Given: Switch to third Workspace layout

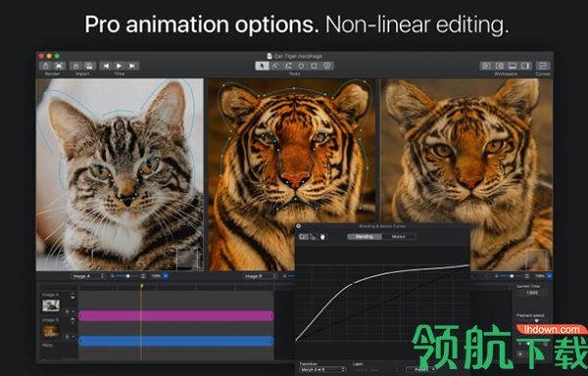Looking at the screenshot, I should tap(513, 66).
